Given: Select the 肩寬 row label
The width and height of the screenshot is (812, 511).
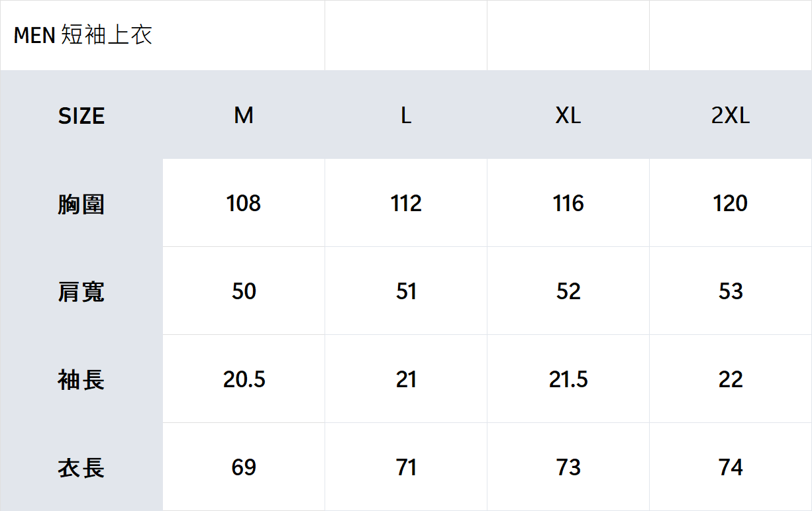Looking at the screenshot, I should click(x=81, y=292).
